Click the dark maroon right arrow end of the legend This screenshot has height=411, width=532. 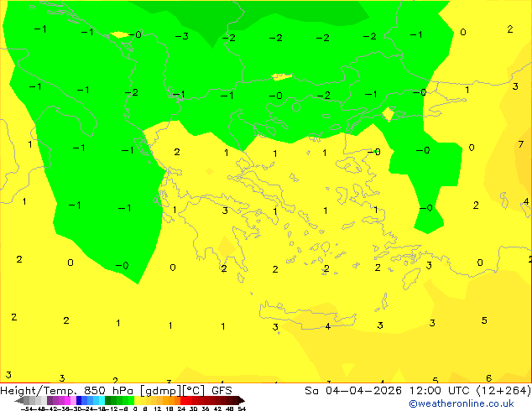[242, 400]
